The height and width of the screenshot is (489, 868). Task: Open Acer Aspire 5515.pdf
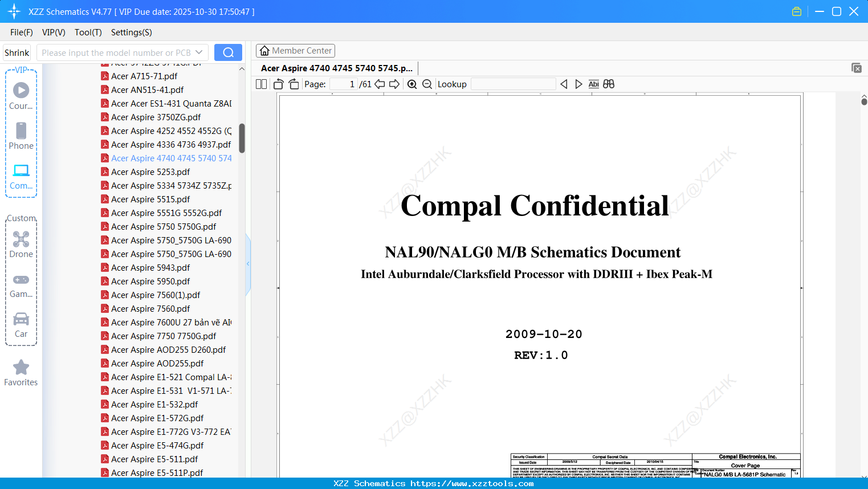[150, 199]
